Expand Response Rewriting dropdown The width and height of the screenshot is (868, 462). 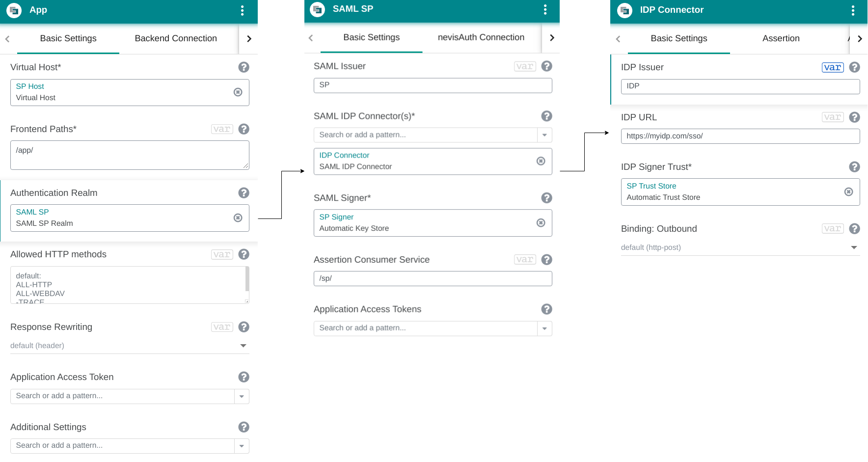(243, 346)
